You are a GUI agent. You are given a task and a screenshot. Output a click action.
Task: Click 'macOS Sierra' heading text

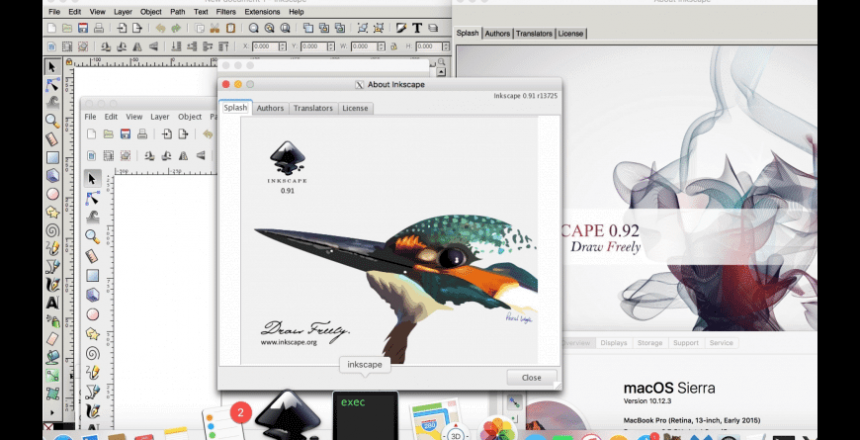click(x=669, y=388)
